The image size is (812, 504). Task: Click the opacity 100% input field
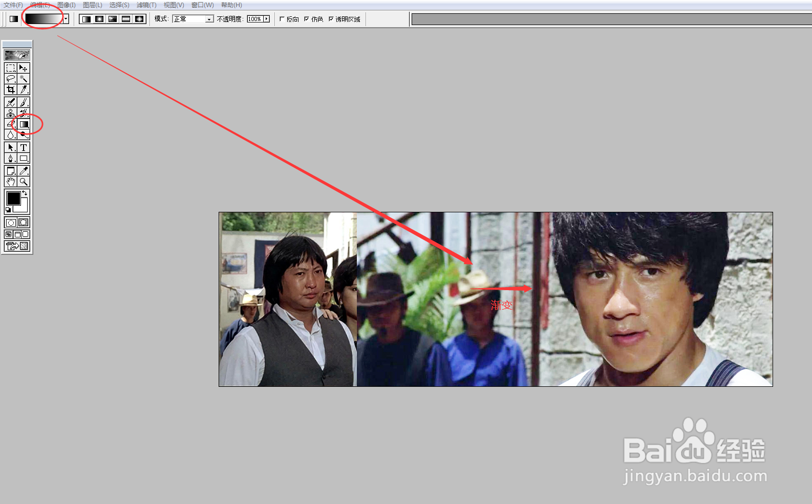pos(254,19)
